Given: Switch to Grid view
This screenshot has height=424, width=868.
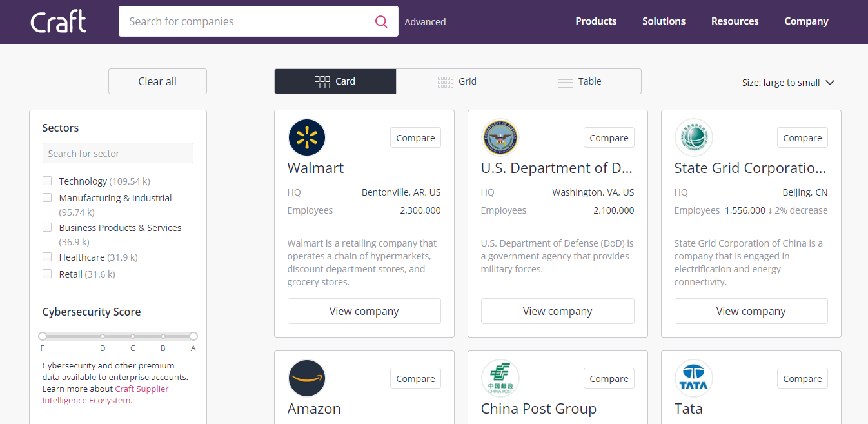Looking at the screenshot, I should pos(457,81).
